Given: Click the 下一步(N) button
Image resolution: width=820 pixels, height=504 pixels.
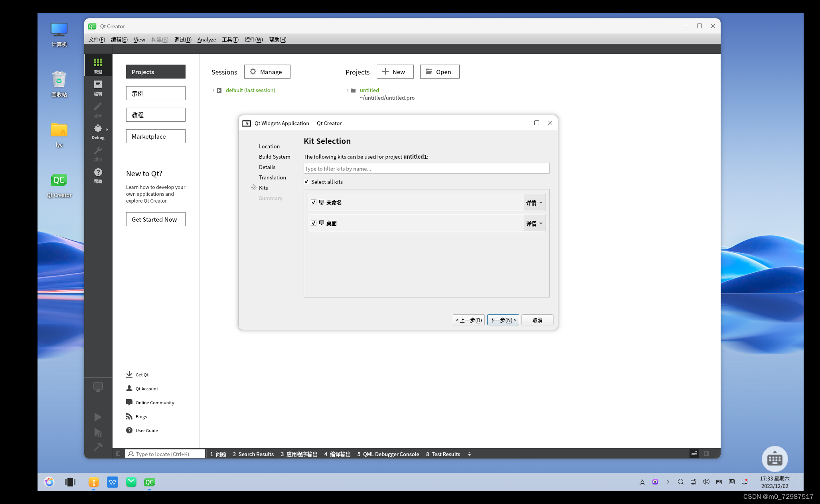Looking at the screenshot, I should click(503, 320).
